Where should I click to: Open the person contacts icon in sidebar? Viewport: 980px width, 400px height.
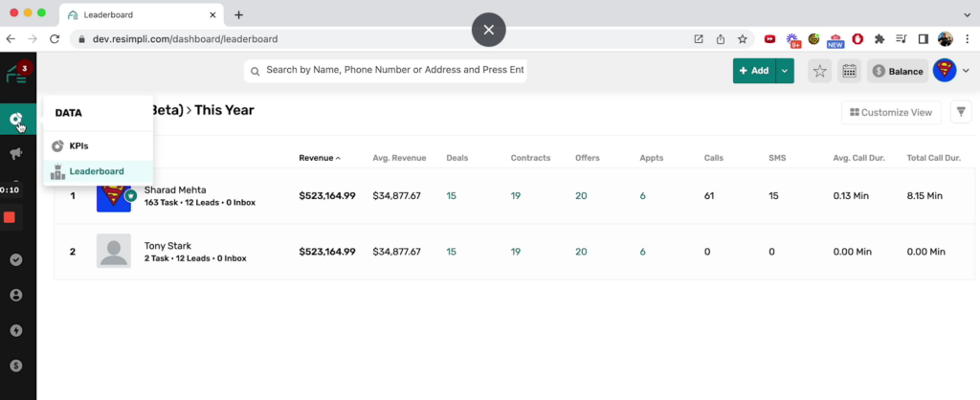(16, 295)
